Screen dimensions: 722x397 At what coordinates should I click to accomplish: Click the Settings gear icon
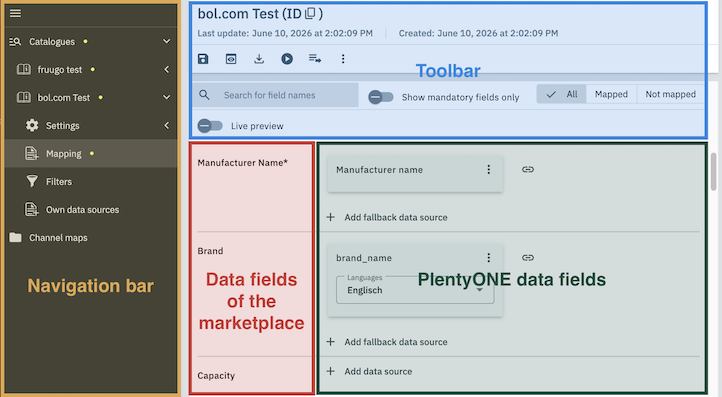pyautogui.click(x=32, y=125)
